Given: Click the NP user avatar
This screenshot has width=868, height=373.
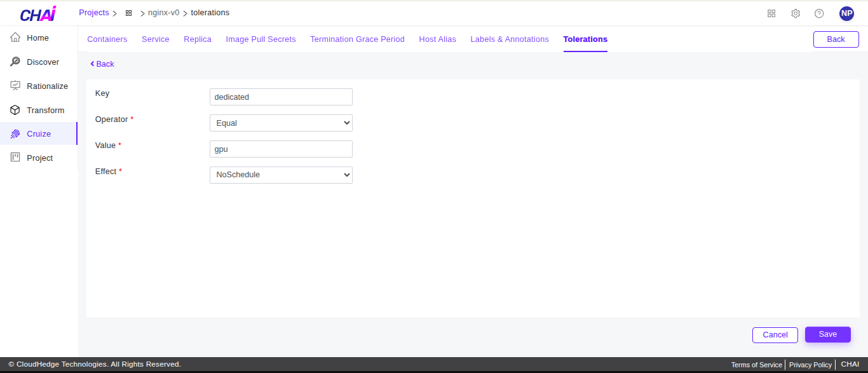Looking at the screenshot, I should pyautogui.click(x=846, y=13).
